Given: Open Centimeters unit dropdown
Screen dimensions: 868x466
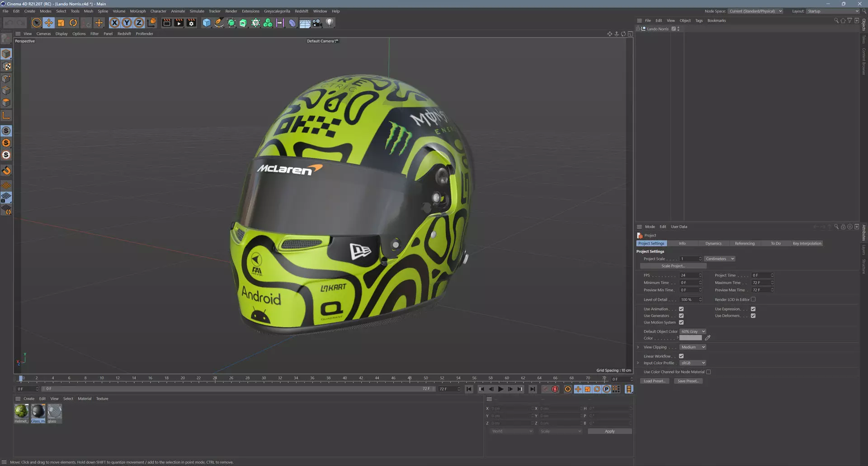Looking at the screenshot, I should [x=720, y=259].
